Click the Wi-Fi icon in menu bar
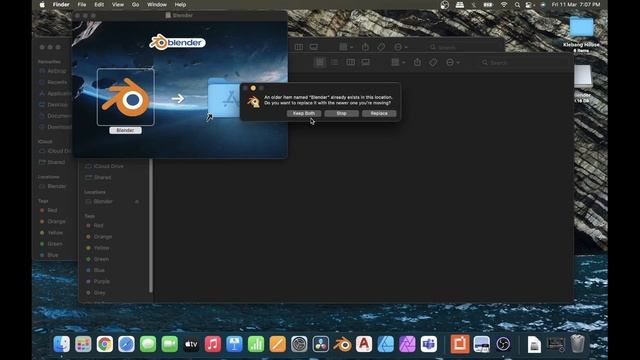640x360 pixels. [x=504, y=5]
